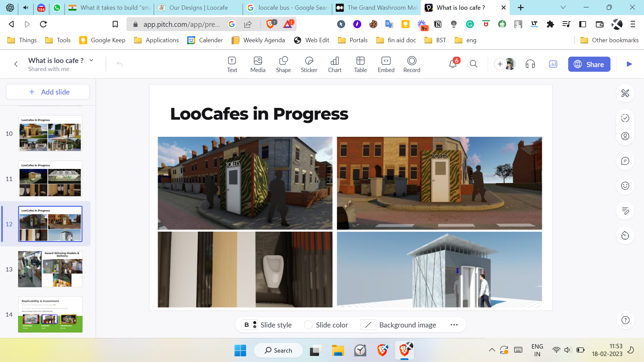Open more slide options with the ellipsis
This screenshot has width=644, height=362.
click(x=454, y=324)
